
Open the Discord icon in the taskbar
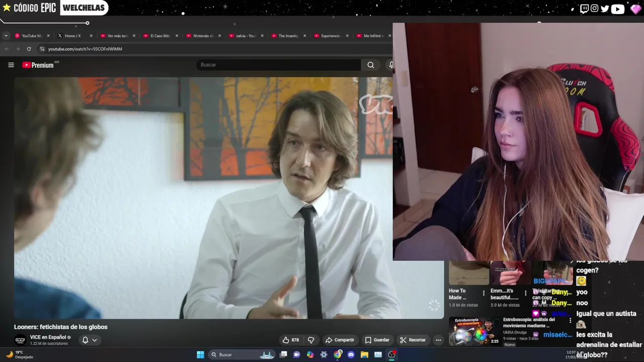click(351, 354)
